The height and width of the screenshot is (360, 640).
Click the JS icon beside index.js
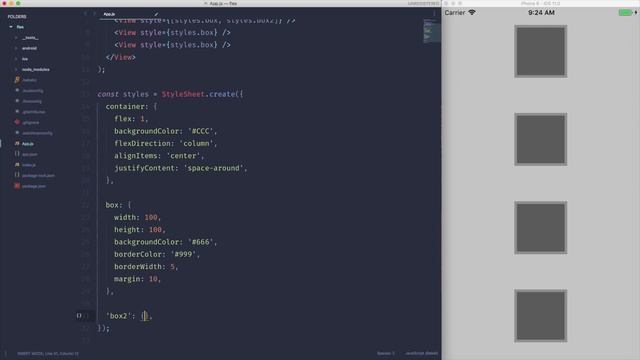tap(17, 165)
